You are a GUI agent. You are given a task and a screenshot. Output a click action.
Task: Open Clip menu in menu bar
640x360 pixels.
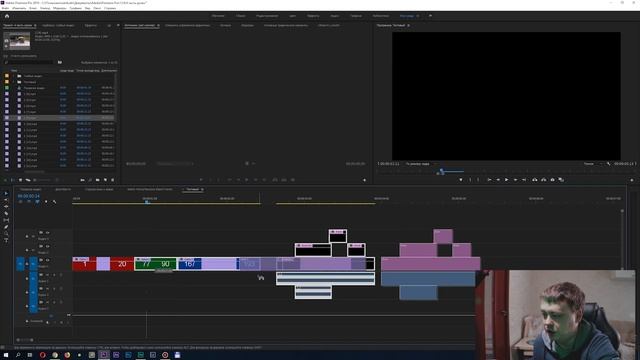click(x=33, y=8)
